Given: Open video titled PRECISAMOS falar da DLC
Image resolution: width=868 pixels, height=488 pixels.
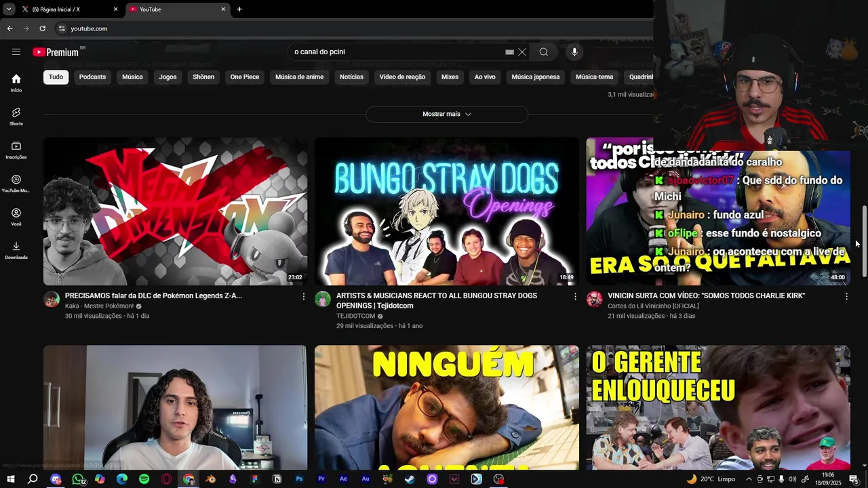Looking at the screenshot, I should tap(153, 296).
